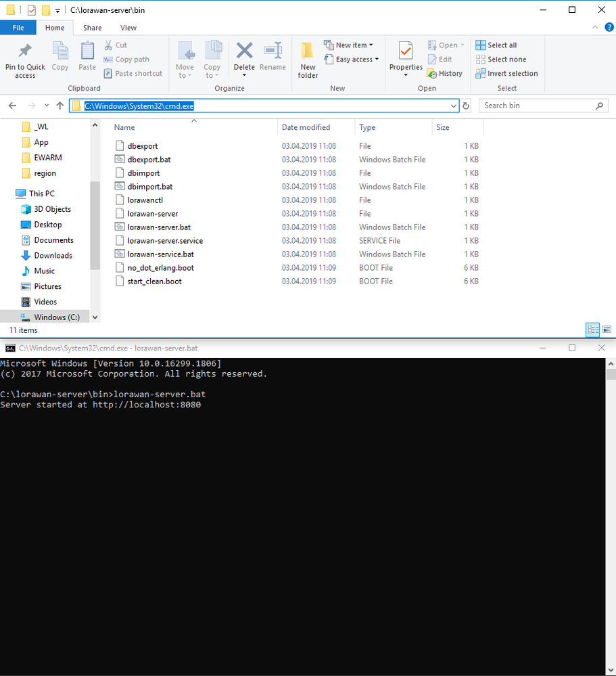Go back with the back arrow
This screenshot has height=676, width=616.
12,106
